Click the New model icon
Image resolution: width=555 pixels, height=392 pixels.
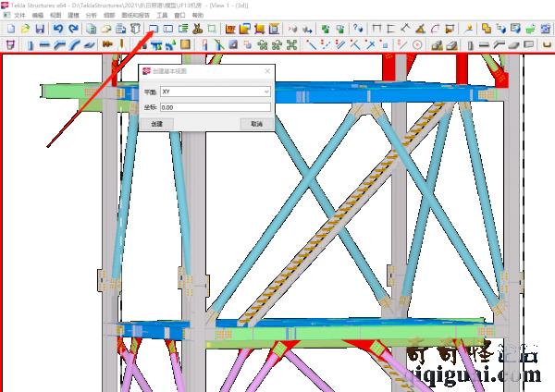11,29
